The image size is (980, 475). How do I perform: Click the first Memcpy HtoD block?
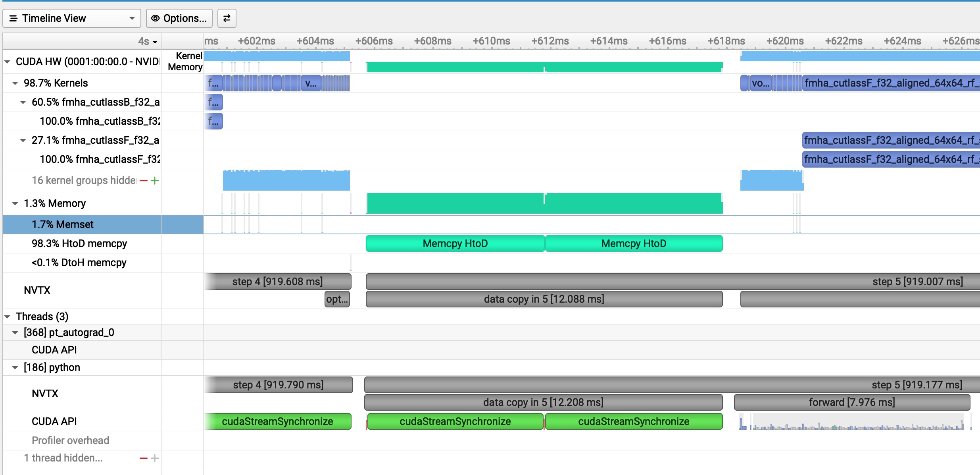click(455, 243)
